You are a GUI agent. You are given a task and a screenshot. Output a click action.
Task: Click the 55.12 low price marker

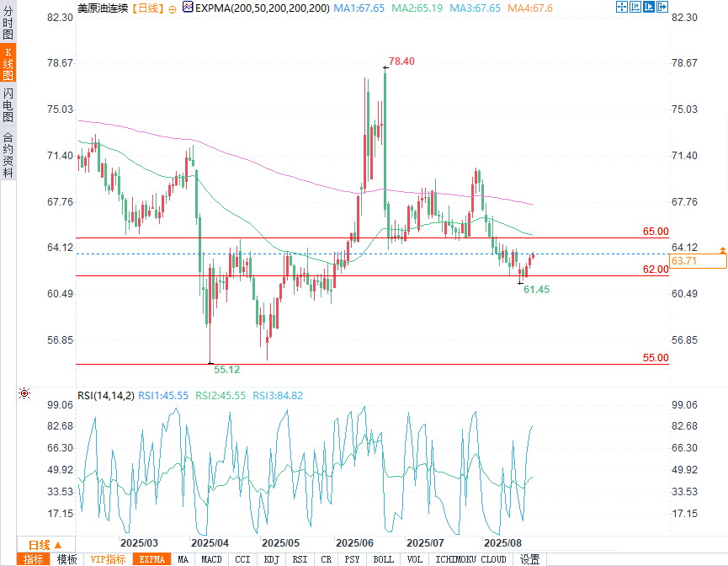(x=226, y=370)
